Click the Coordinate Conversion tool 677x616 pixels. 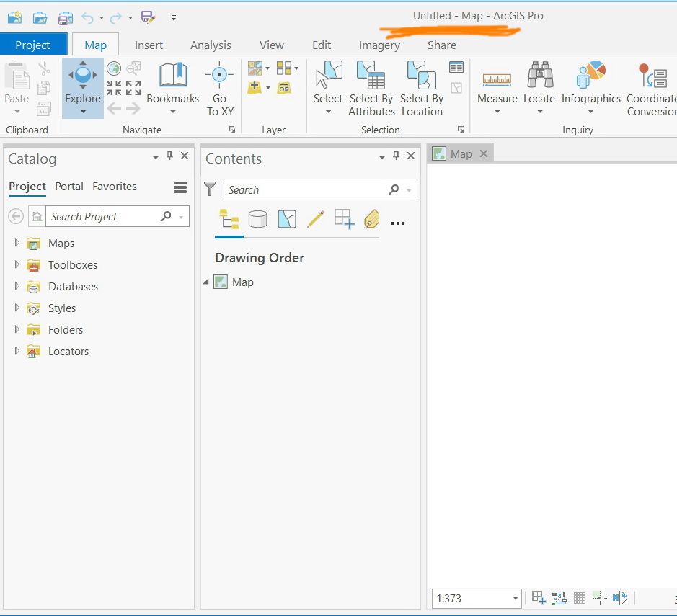(x=652, y=89)
